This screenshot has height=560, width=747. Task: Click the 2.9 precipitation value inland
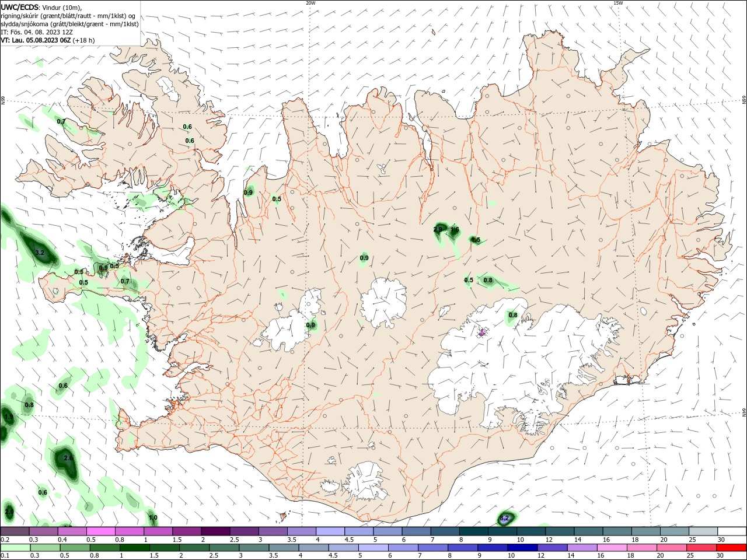[438, 230]
